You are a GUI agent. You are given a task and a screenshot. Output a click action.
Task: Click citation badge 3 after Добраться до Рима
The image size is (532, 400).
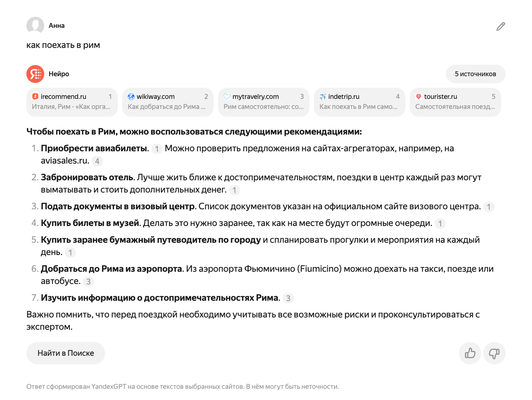point(88,282)
